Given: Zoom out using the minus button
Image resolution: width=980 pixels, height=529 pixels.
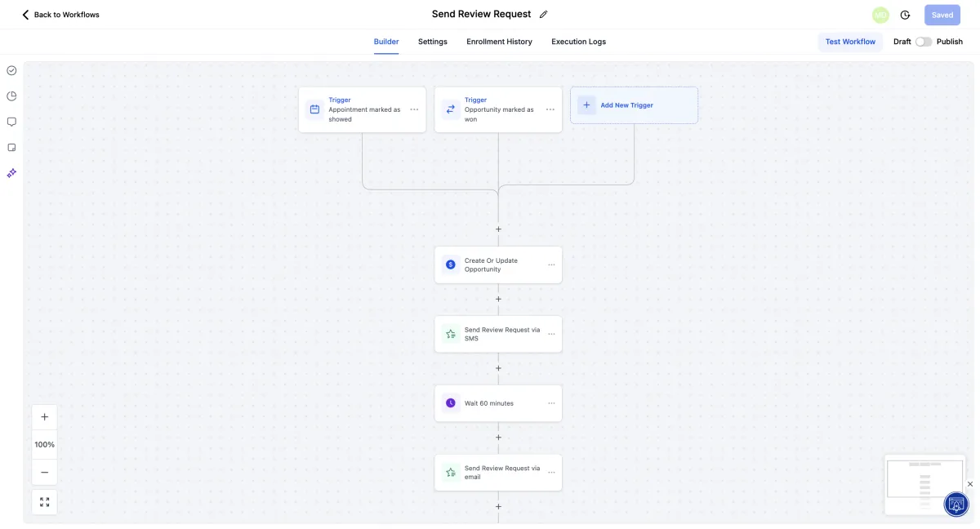Looking at the screenshot, I should 44,472.
